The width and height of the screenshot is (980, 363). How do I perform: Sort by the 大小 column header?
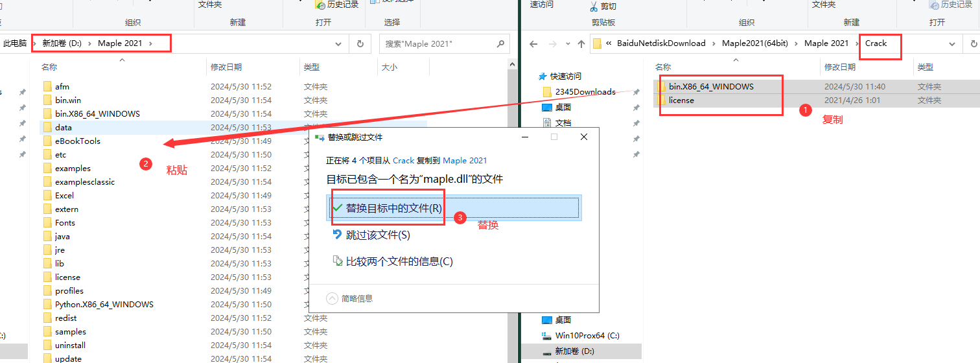point(389,67)
